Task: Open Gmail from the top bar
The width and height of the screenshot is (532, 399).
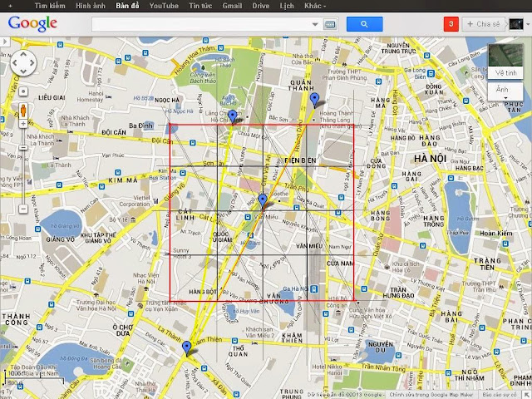Action: point(232,6)
